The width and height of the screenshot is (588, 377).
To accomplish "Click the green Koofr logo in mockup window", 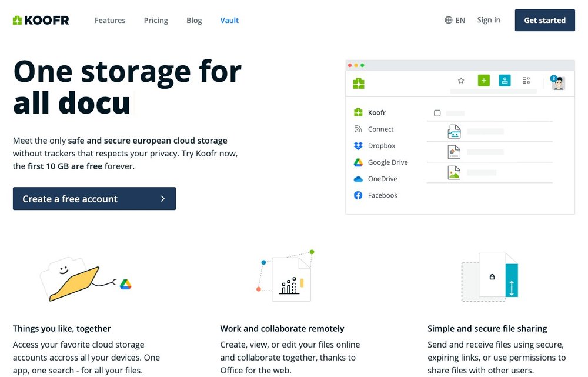I will tap(359, 84).
